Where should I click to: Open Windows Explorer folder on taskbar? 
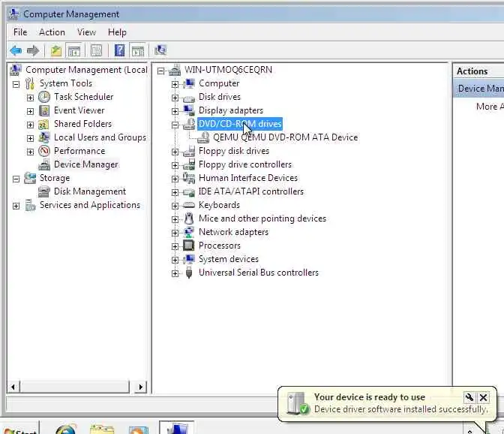point(102,429)
